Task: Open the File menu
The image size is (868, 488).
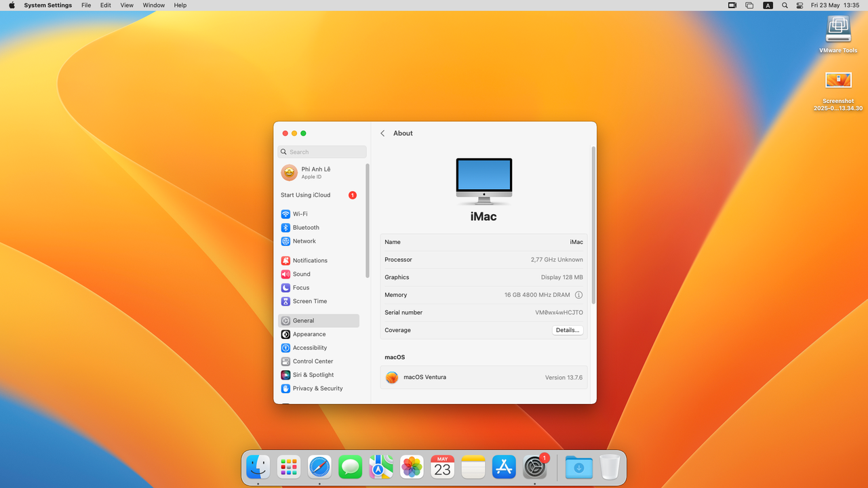Action: click(x=86, y=5)
